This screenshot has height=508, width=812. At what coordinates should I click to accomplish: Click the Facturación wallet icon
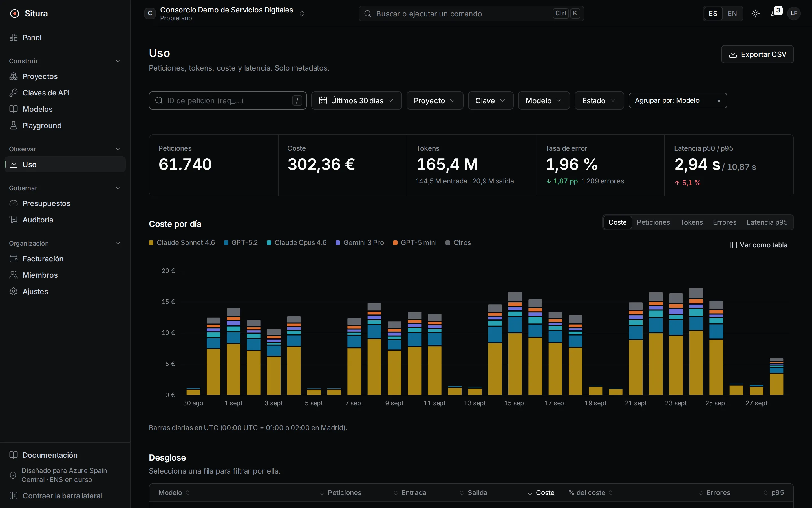tap(14, 259)
